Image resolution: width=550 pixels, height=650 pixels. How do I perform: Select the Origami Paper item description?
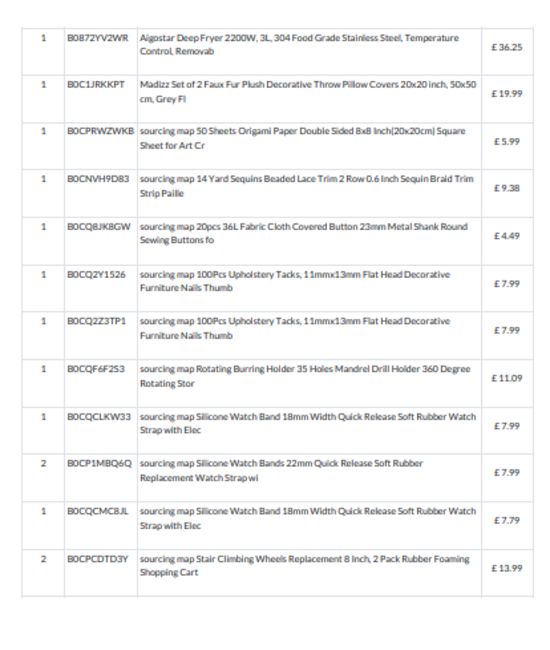pyautogui.click(x=303, y=138)
